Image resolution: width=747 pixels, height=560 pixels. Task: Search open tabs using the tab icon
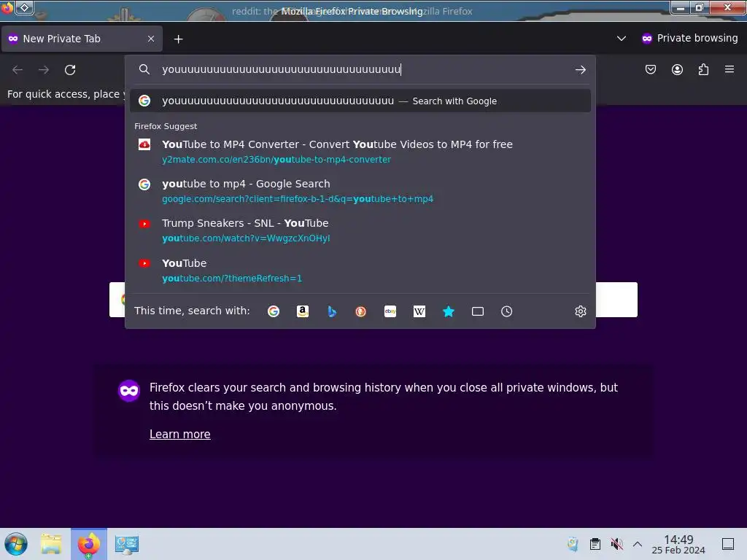(477, 311)
